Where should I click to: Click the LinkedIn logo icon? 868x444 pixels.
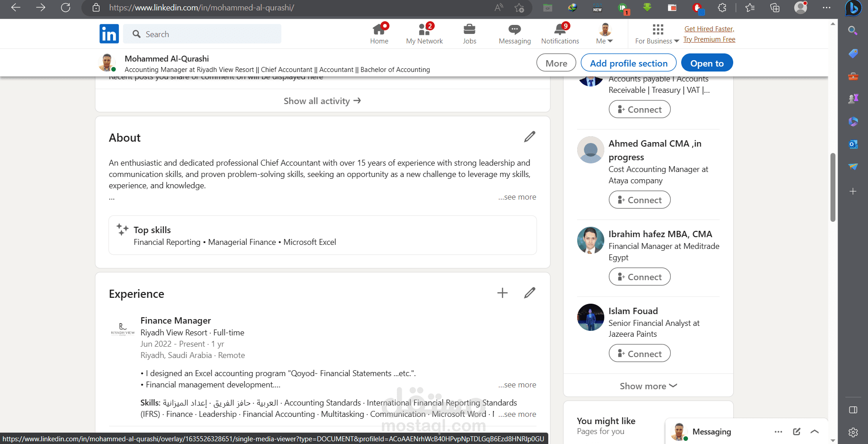(x=109, y=34)
